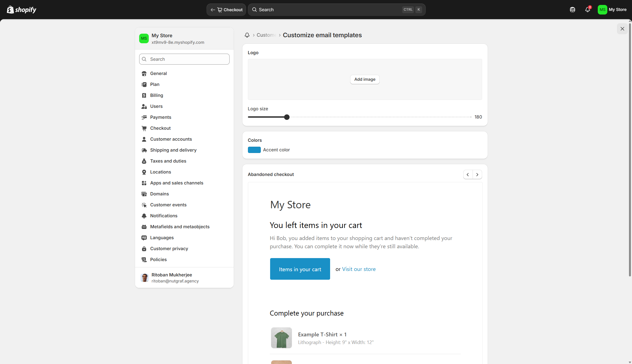Open the notifications bell
The height and width of the screenshot is (364, 632).
pyautogui.click(x=588, y=10)
